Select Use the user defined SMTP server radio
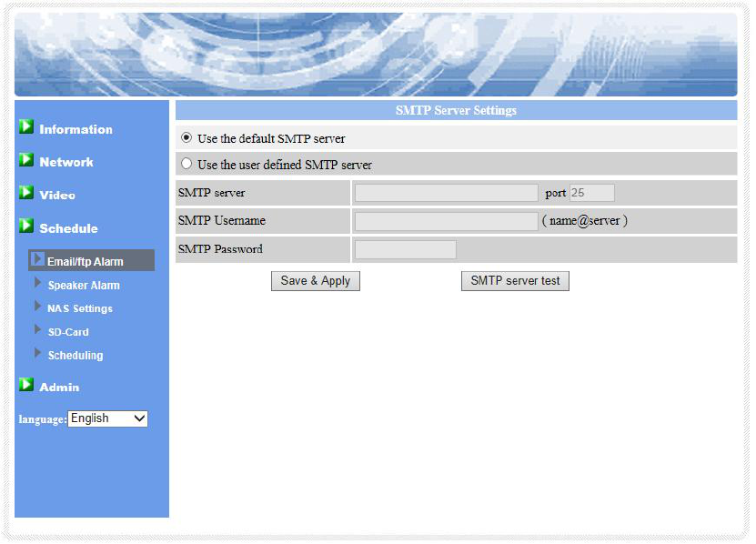This screenshot has height=544, width=756. click(x=186, y=164)
